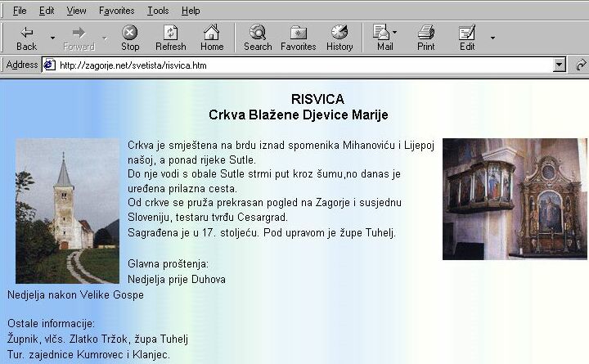Open the Favorites toolbar button
The width and height of the screenshot is (589, 364).
coord(299,38)
